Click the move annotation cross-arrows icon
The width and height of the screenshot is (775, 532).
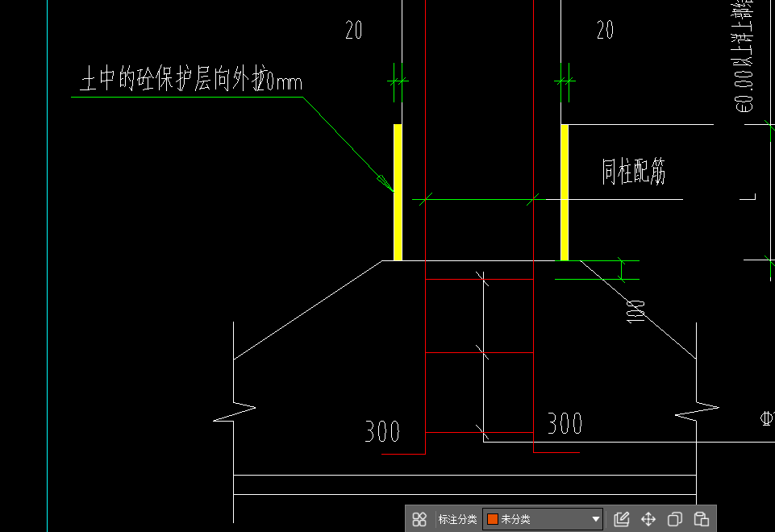pos(648,519)
